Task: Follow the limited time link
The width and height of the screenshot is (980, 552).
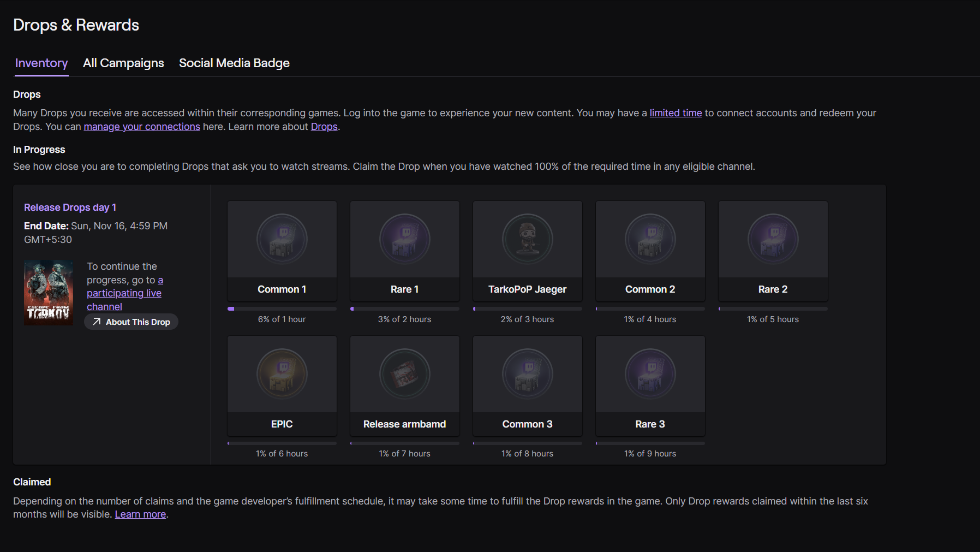Action: (x=676, y=112)
